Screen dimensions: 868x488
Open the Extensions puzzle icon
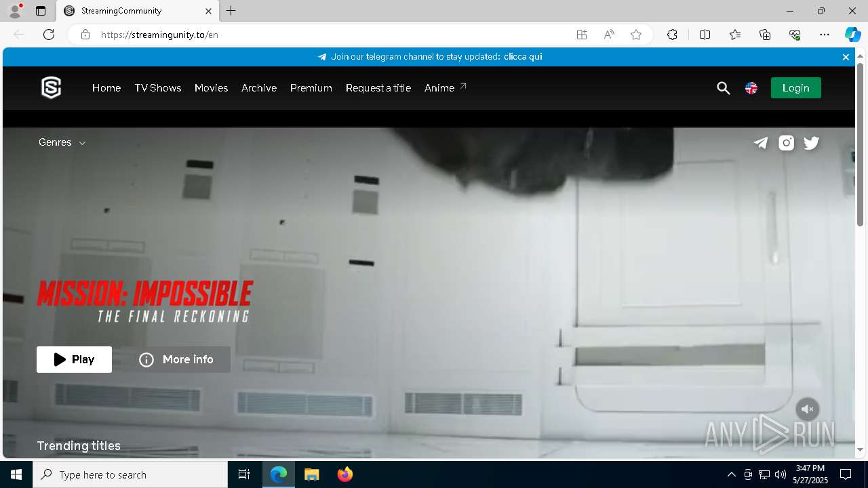point(672,35)
